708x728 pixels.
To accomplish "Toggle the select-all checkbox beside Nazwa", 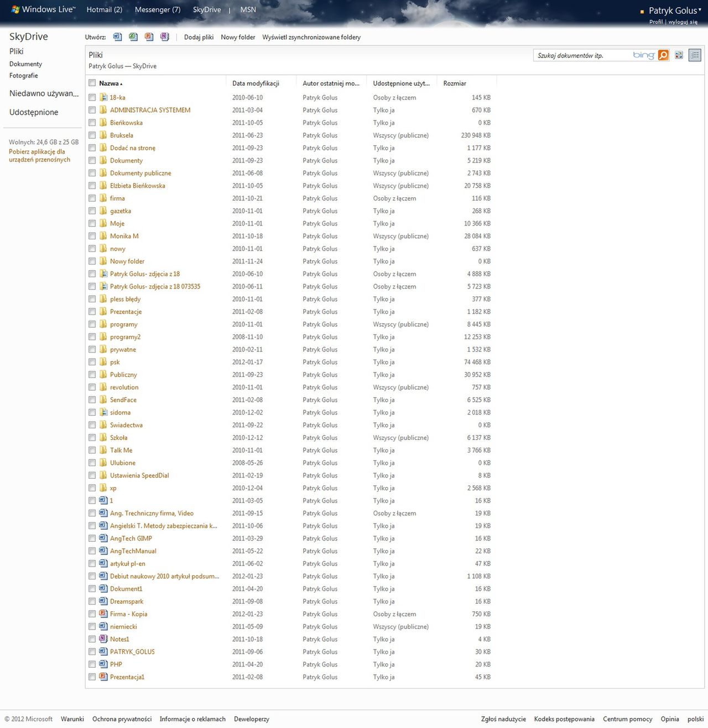I will point(92,83).
